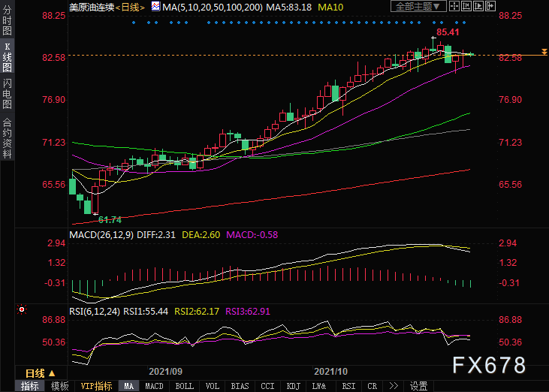Viewport: 549px width, 392px height.
Task: Click right axis RSI value 50.36
Action: 510,342
